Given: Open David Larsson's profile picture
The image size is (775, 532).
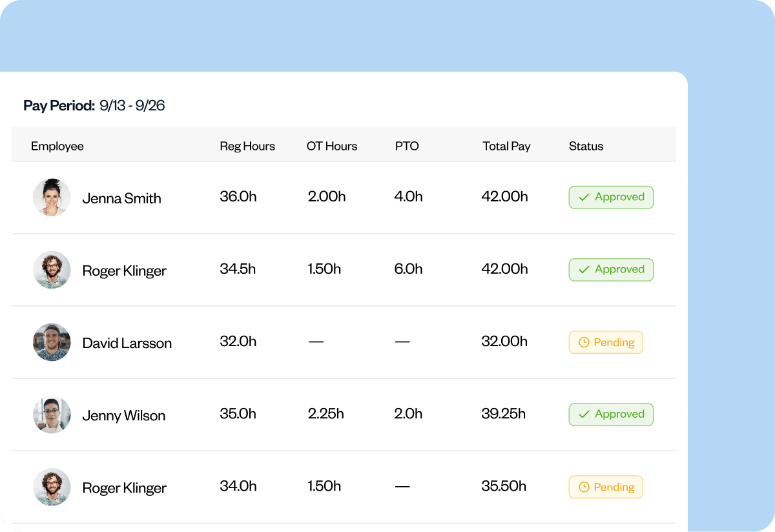Looking at the screenshot, I should pyautogui.click(x=52, y=342).
